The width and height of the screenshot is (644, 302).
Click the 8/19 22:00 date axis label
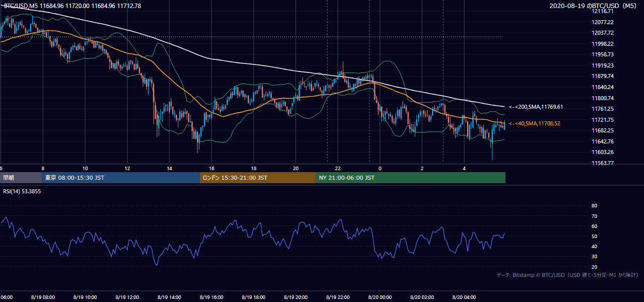pos(338,297)
